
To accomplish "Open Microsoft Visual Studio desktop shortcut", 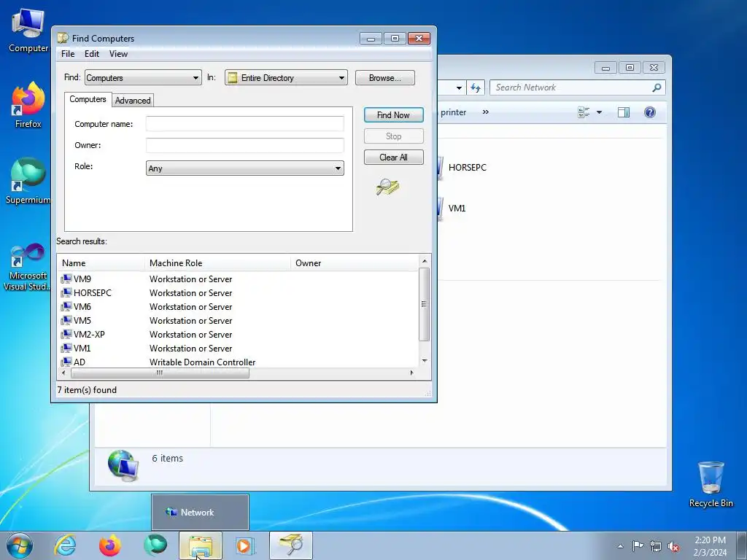I will (28, 267).
